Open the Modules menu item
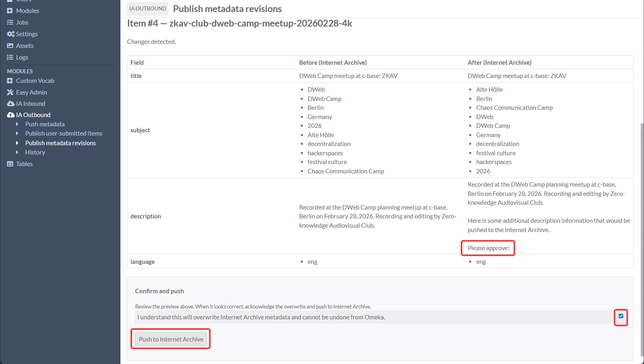This screenshot has width=644, height=364. [x=27, y=11]
